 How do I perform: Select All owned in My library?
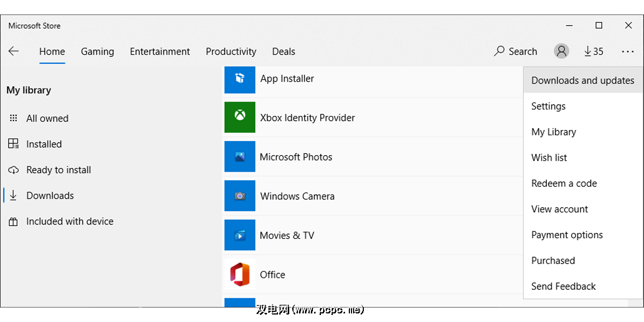tap(47, 119)
